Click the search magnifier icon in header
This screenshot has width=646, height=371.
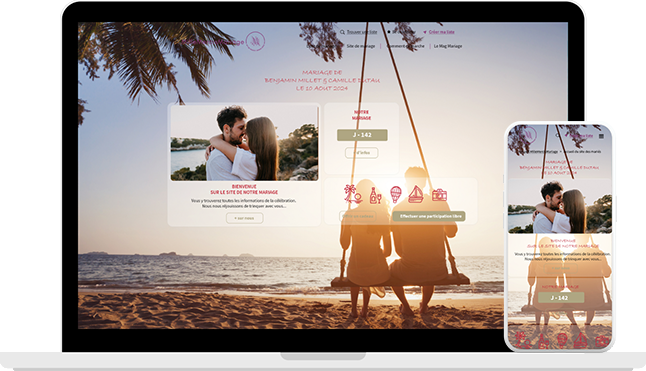pos(342,32)
